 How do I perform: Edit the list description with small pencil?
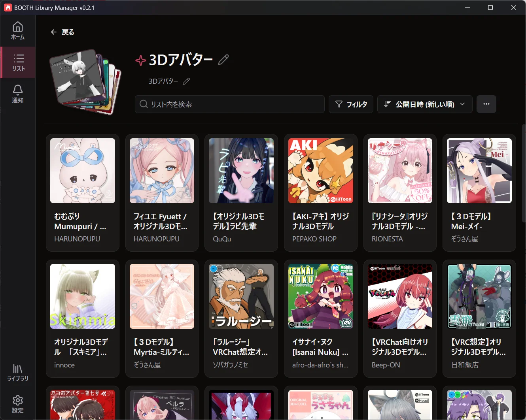coord(186,81)
